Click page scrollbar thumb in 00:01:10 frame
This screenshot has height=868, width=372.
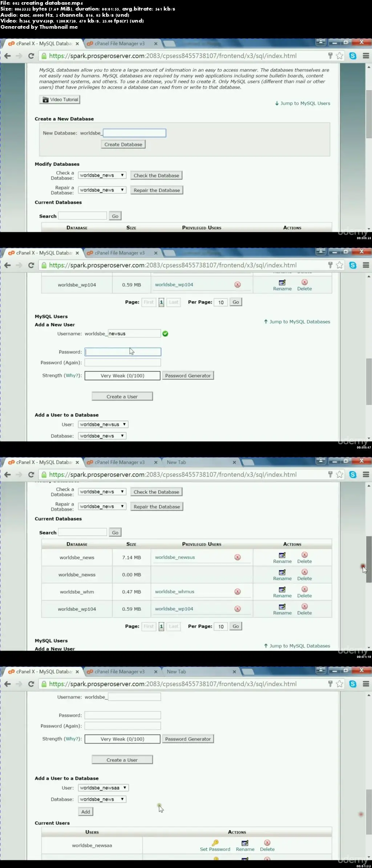[369, 559]
